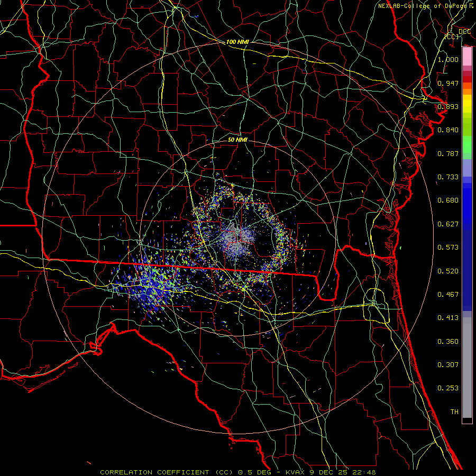Click the 0.360 legend value
Image resolution: width=476 pixels, height=476 pixels.
(448, 342)
